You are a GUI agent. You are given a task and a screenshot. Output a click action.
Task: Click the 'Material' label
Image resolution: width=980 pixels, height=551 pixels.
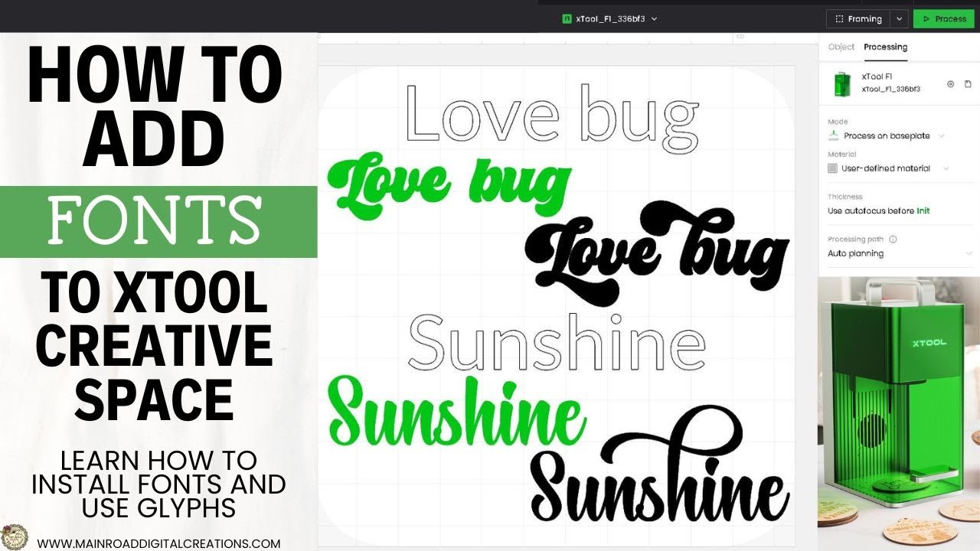(842, 155)
